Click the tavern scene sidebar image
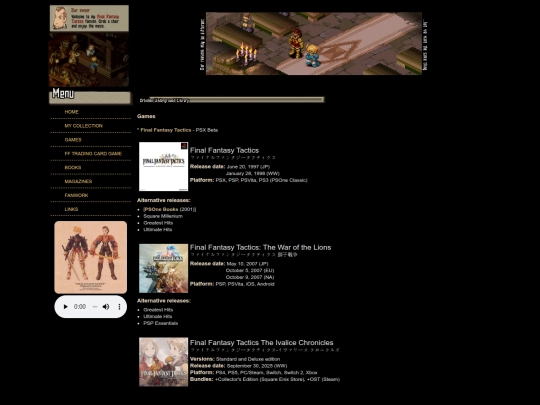 tap(89, 60)
